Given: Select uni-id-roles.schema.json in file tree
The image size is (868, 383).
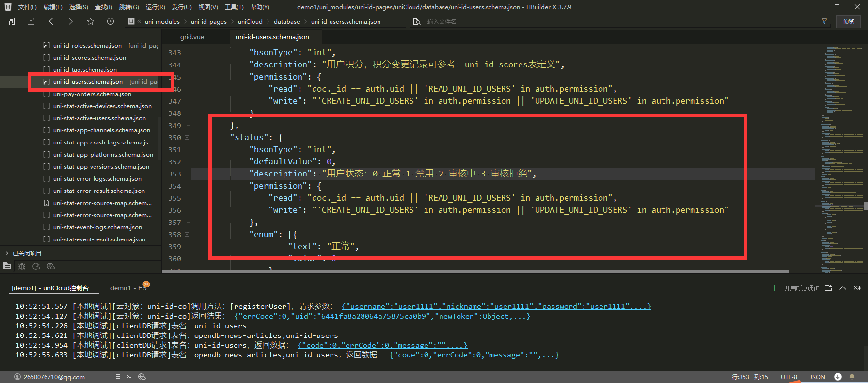Looking at the screenshot, I should (x=87, y=45).
